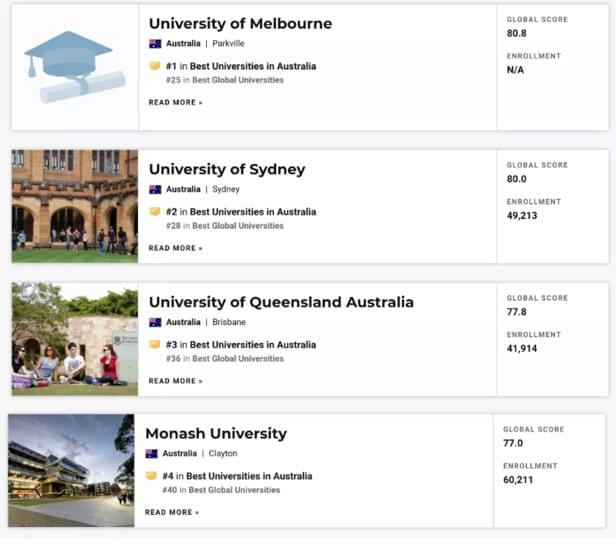Open the University of Sydney title link
Viewport: 616px width, 545px height.
[x=227, y=169]
